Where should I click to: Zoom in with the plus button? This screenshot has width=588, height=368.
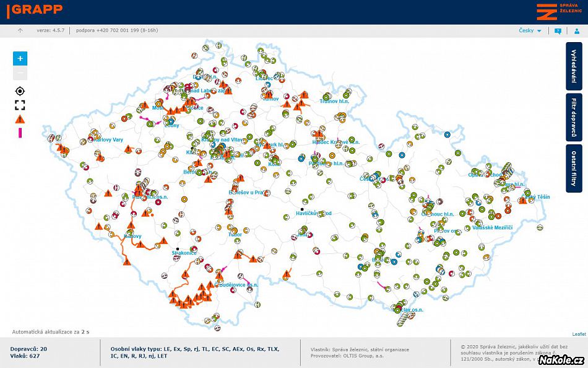coord(20,59)
